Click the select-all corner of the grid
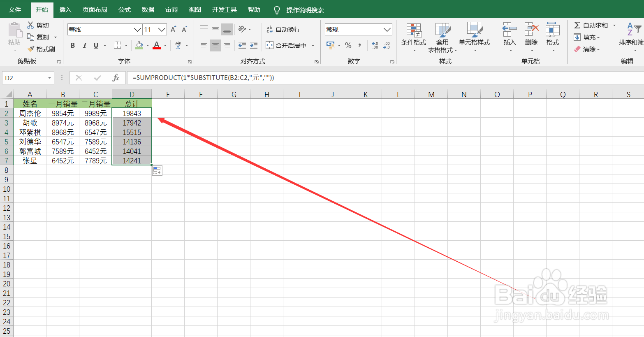The image size is (644, 337). pyautogui.click(x=7, y=94)
